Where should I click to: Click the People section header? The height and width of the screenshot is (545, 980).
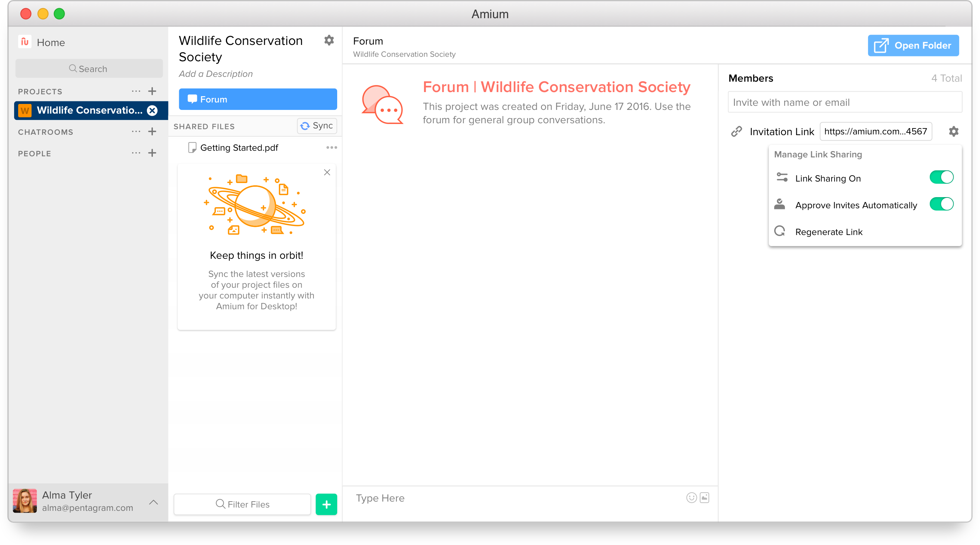[x=34, y=153]
